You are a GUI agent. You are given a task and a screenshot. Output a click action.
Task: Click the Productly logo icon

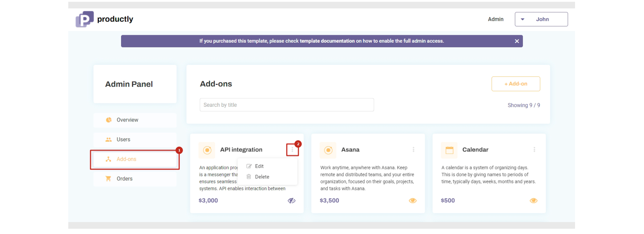click(x=84, y=19)
